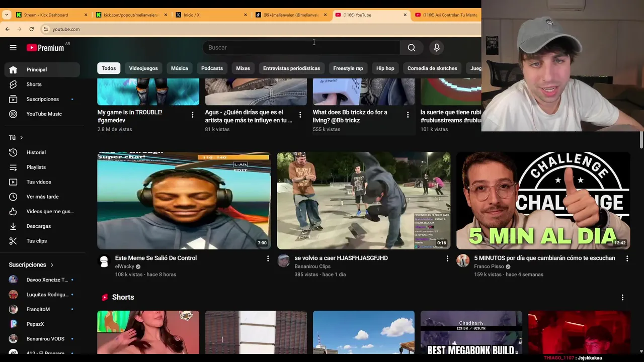Screen dimensions: 644x362
Task: Open Franco Pisso channel avatar
Action: [463, 261]
